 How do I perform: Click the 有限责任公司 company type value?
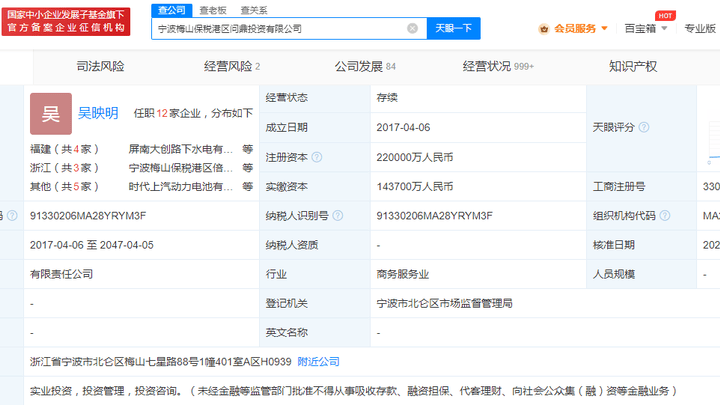click(62, 275)
